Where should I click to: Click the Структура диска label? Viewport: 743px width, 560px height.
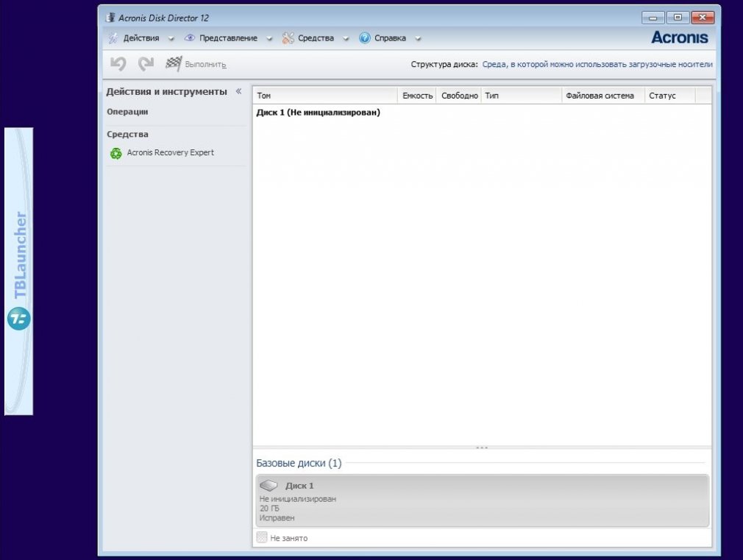444,65
